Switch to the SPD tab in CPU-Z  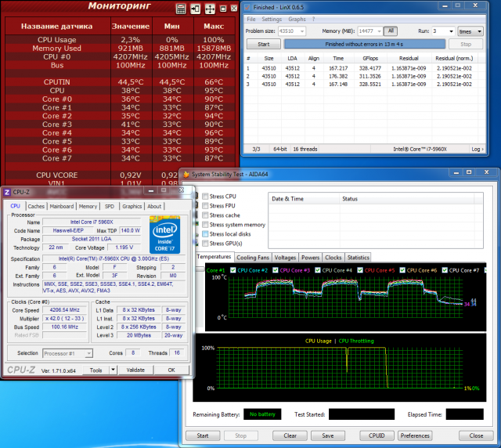pos(110,207)
